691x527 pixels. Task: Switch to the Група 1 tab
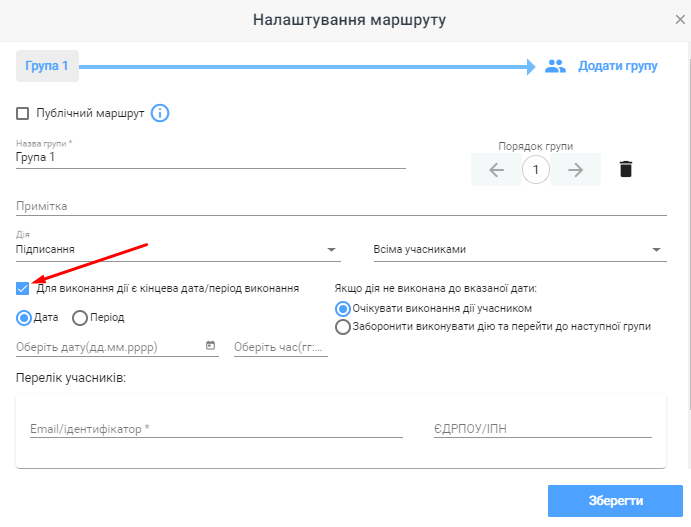coord(47,66)
